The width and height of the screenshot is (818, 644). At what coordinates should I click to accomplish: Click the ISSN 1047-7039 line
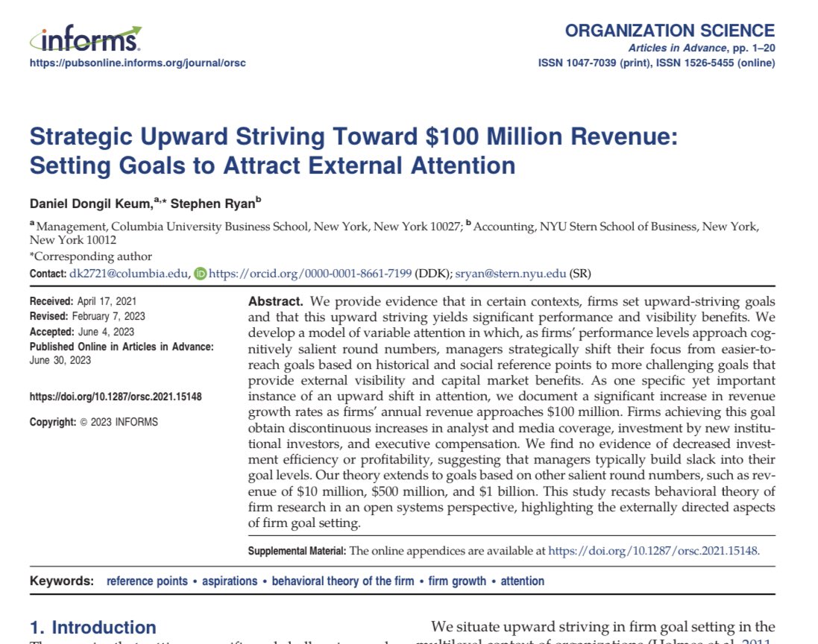click(657, 63)
